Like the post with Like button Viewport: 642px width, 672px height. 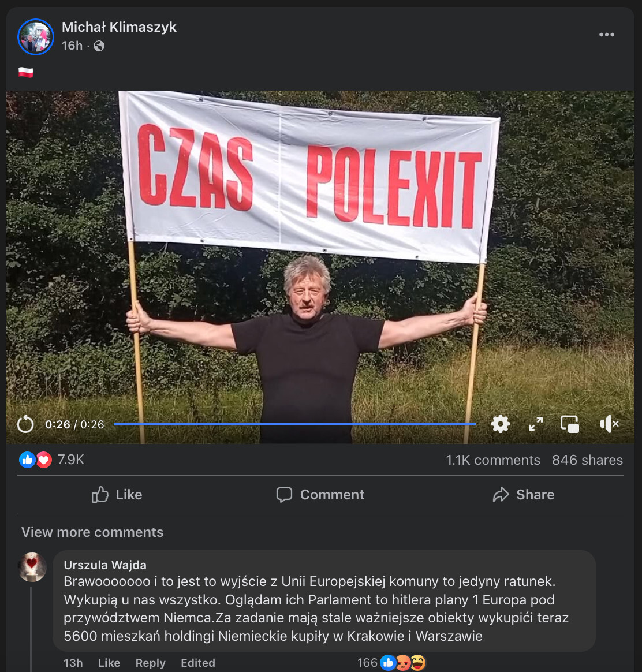tap(117, 495)
